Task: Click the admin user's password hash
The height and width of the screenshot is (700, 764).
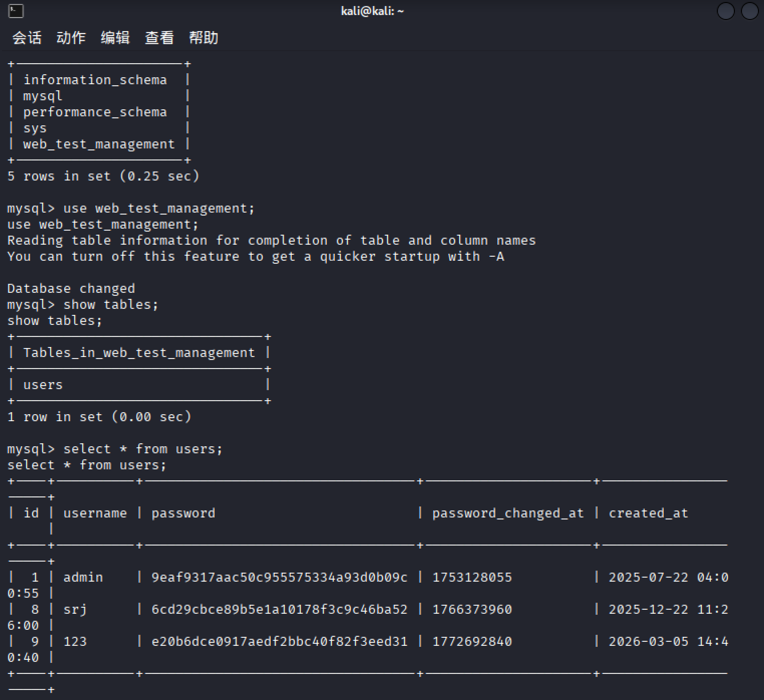Action: coord(279,577)
